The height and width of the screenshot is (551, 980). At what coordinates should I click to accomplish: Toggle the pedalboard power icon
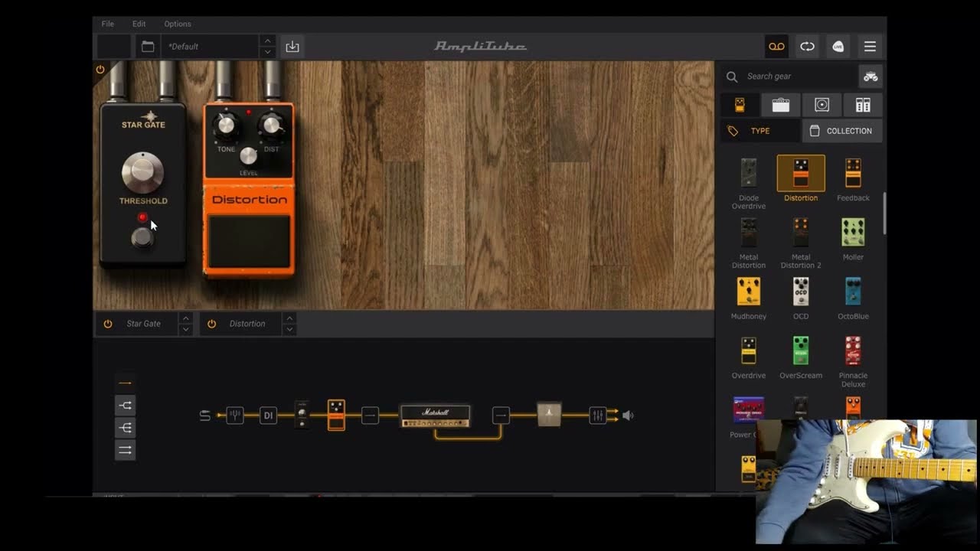[100, 70]
